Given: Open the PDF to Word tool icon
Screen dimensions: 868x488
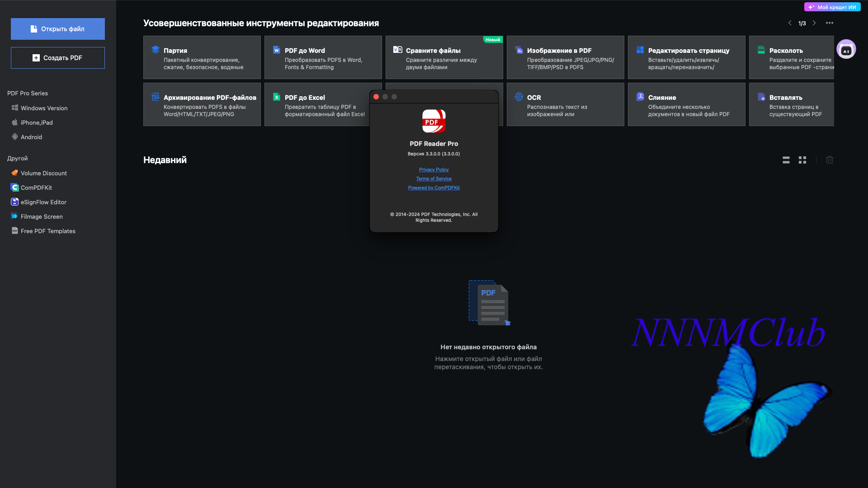Looking at the screenshot, I should pyautogui.click(x=277, y=50).
